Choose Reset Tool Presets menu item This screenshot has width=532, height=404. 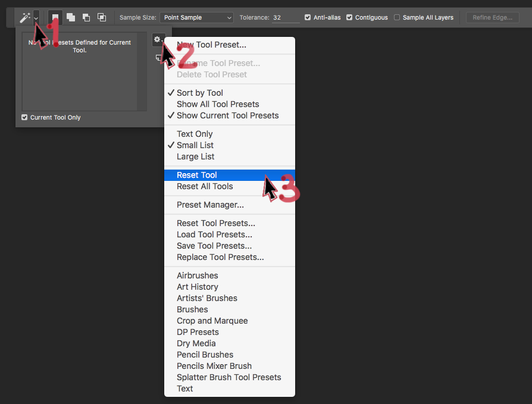[x=230, y=223]
